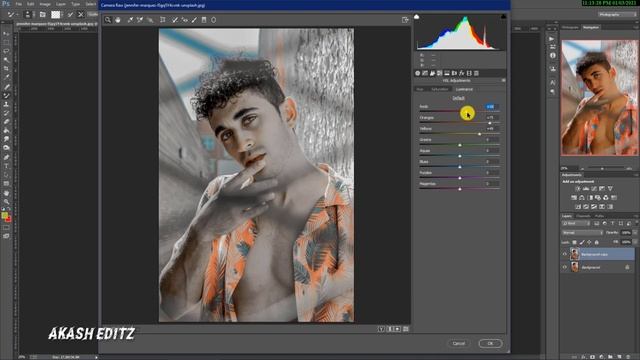Open the layer blend mode dropdown
Viewport: 640px width, 360px height.
click(582, 233)
